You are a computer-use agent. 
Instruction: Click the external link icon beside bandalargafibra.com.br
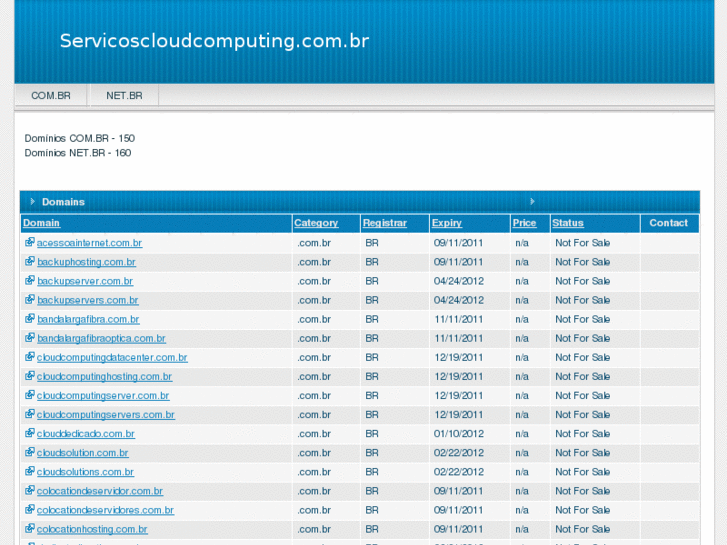(x=30, y=318)
